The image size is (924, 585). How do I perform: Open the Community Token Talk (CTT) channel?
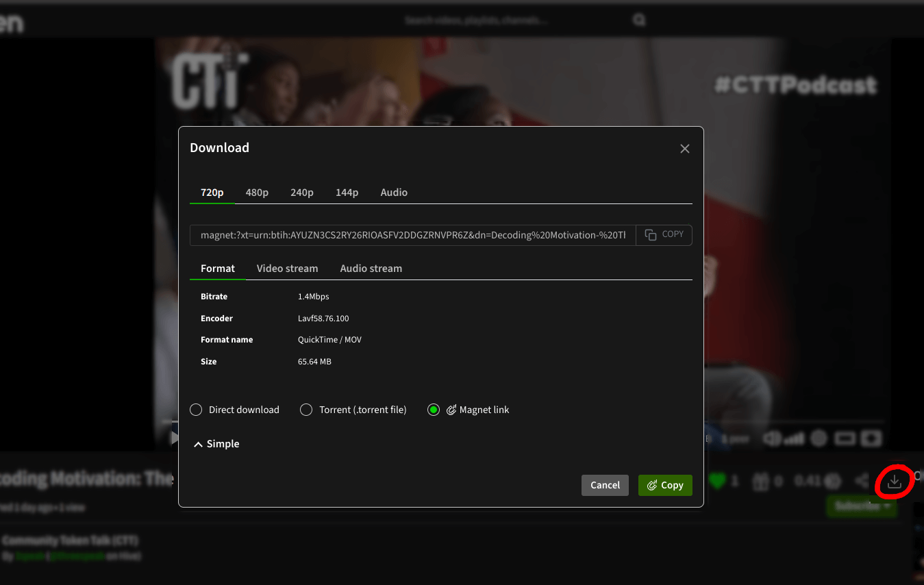[71, 540]
